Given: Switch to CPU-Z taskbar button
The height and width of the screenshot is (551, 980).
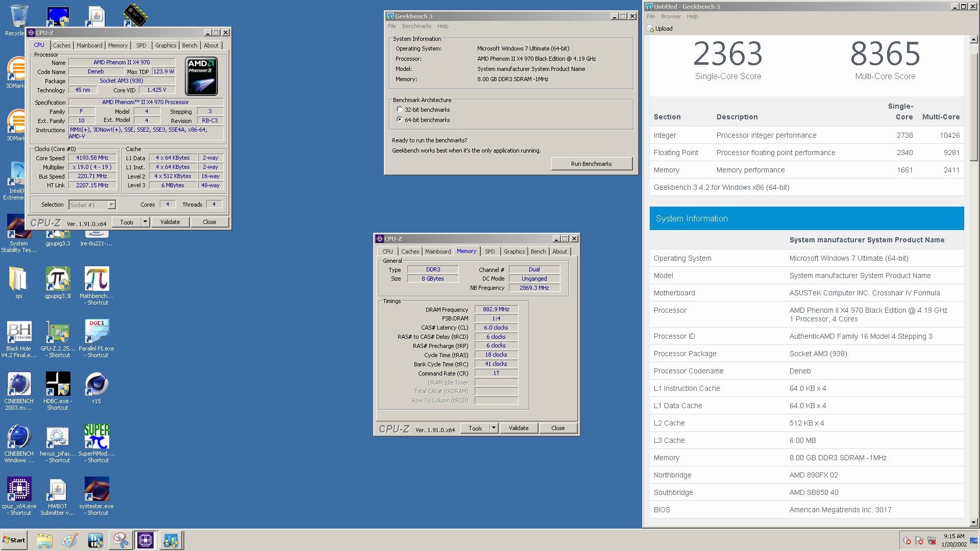Looking at the screenshot, I should coord(145,540).
